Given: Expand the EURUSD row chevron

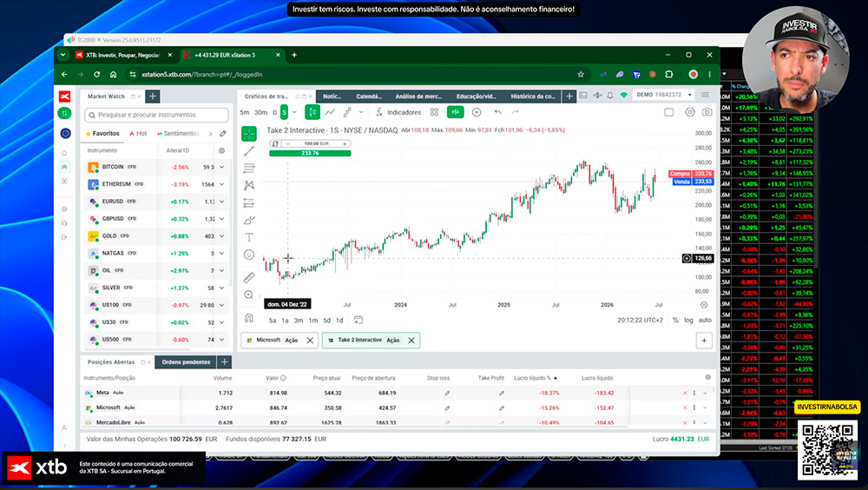Looking at the screenshot, I should 222,202.
